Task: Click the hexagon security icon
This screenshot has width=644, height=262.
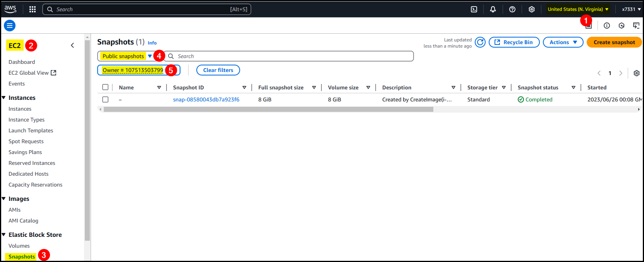Action: pyautogui.click(x=622, y=26)
